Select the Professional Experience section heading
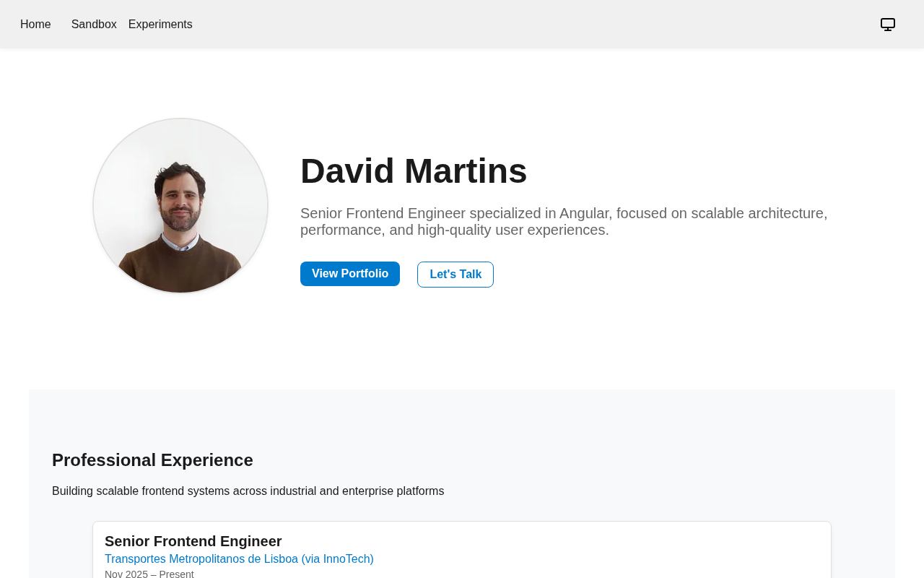 pyautogui.click(x=152, y=460)
